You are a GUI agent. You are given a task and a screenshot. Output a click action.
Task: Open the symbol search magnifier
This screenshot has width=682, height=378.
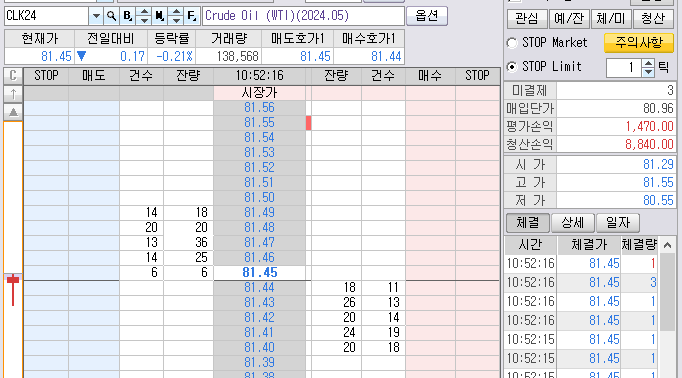(111, 16)
